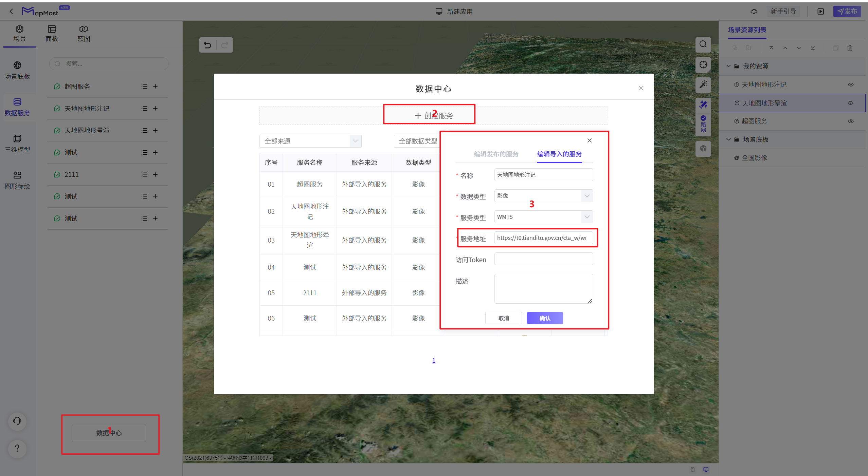Click move-down arrow in resource toolbar
This screenshot has height=476, width=868.
tap(799, 48)
